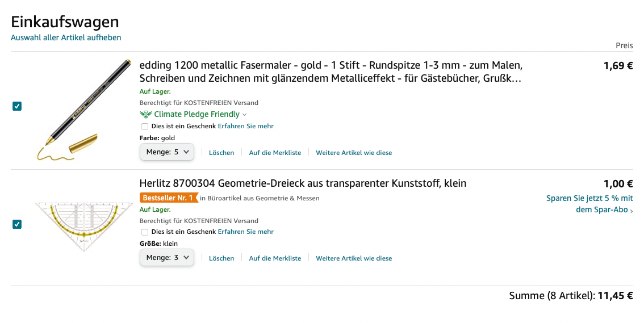The image size is (644, 323).
Task: Open the Herlitz Geometrie-Dreieck product image
Action: [84, 226]
